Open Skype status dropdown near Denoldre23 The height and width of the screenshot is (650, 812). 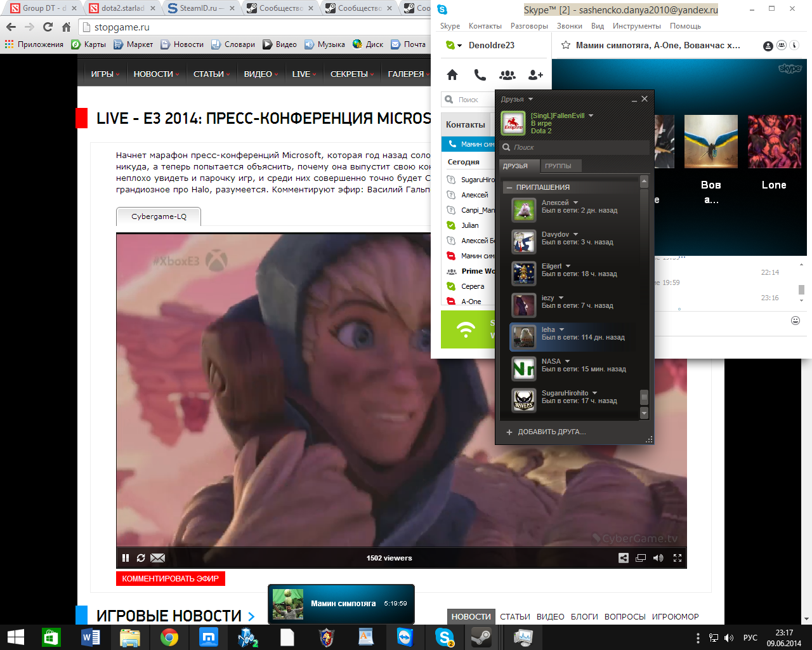click(459, 46)
